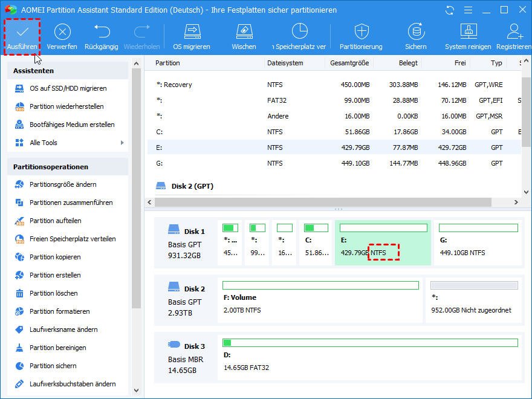Click the Ausführen checkmark toolbar icon
This screenshot has width=532, height=399.
coord(22,33)
